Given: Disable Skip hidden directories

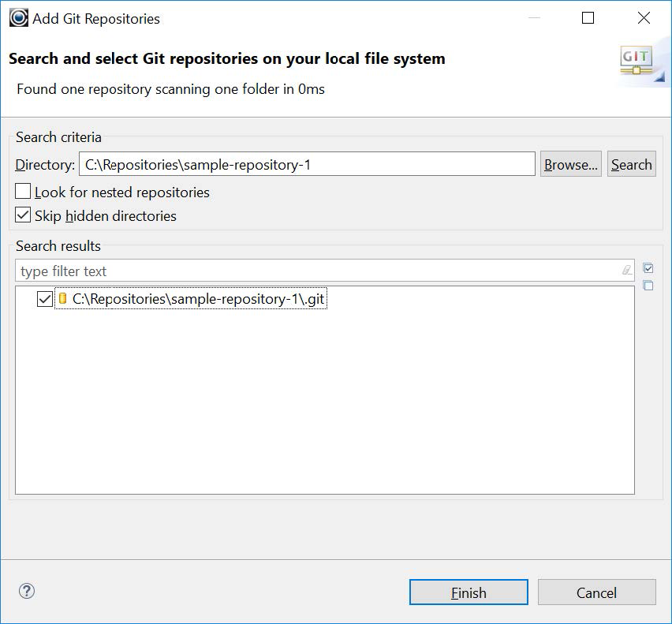Looking at the screenshot, I should (x=24, y=215).
